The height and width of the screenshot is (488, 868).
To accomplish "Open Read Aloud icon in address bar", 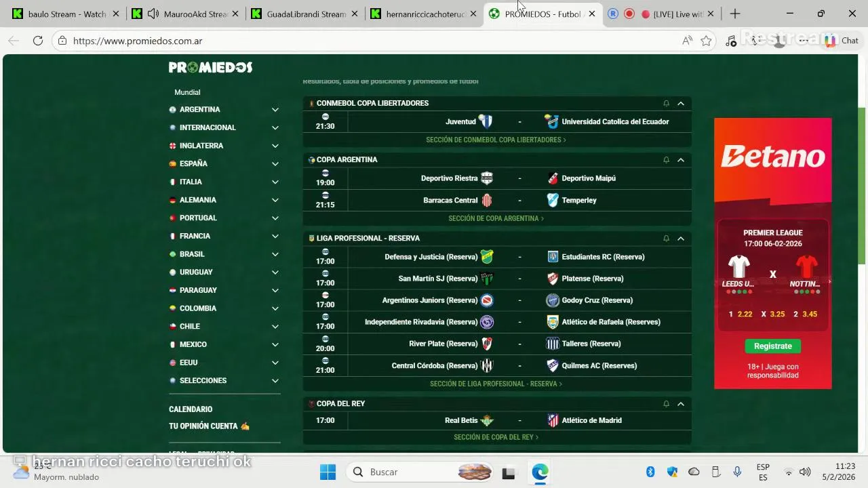I will pos(687,41).
